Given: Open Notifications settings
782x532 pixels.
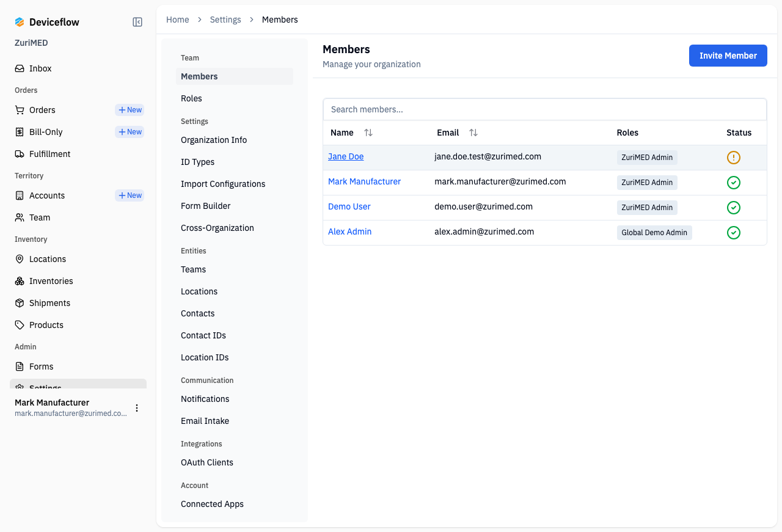Looking at the screenshot, I should pos(235,399).
